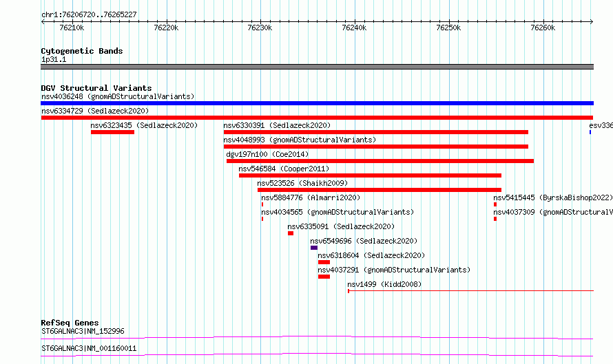The height and width of the screenshot is (364, 613).
Task: Click the ruler's left arrow end
Action: pos(43,22)
